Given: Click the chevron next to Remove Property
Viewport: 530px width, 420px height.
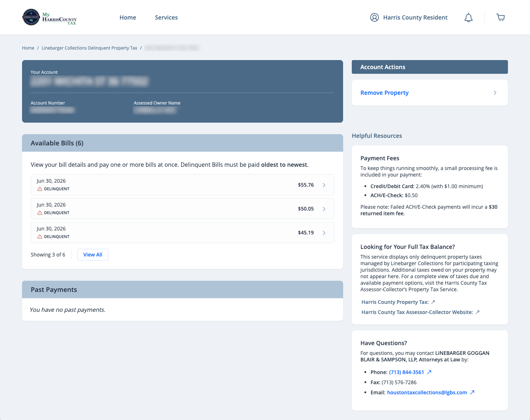Looking at the screenshot, I should tap(495, 93).
